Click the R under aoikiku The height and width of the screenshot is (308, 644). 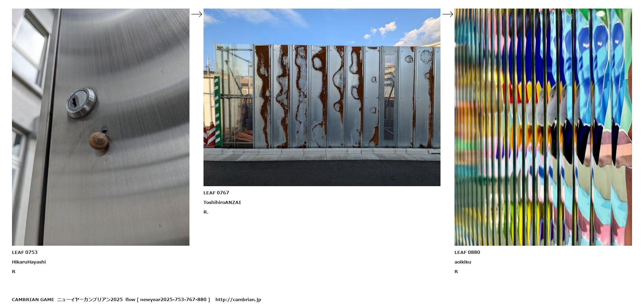point(456,271)
